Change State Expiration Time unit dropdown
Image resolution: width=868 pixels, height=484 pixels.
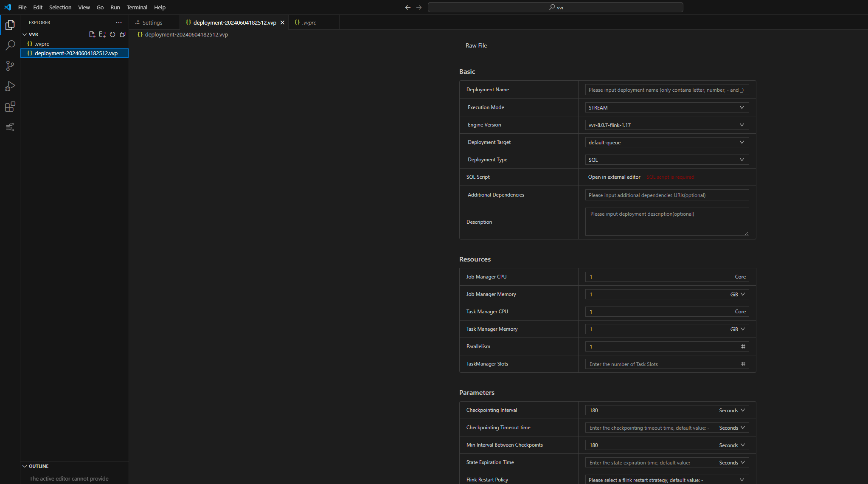(x=732, y=462)
